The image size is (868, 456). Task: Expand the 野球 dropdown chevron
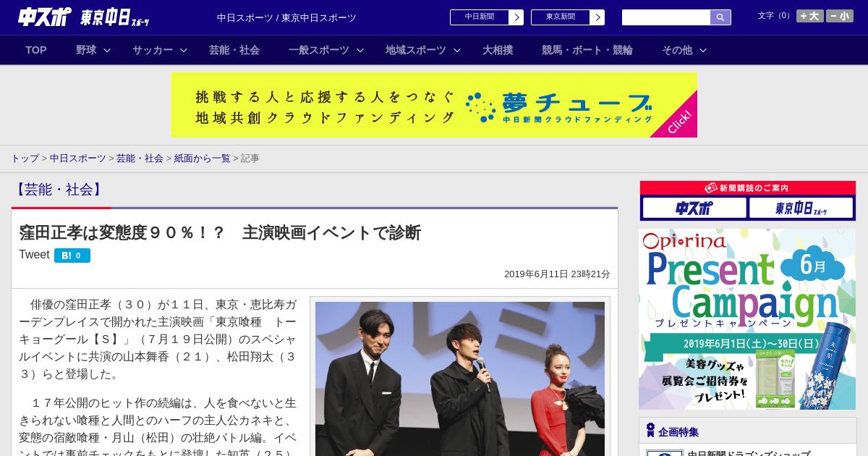pos(107,51)
